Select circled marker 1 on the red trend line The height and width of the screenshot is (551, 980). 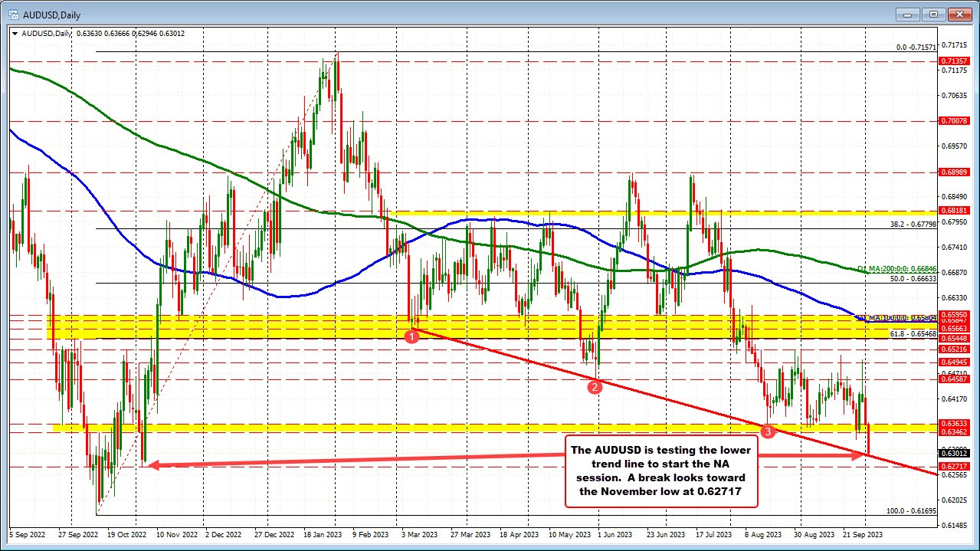pyautogui.click(x=412, y=335)
